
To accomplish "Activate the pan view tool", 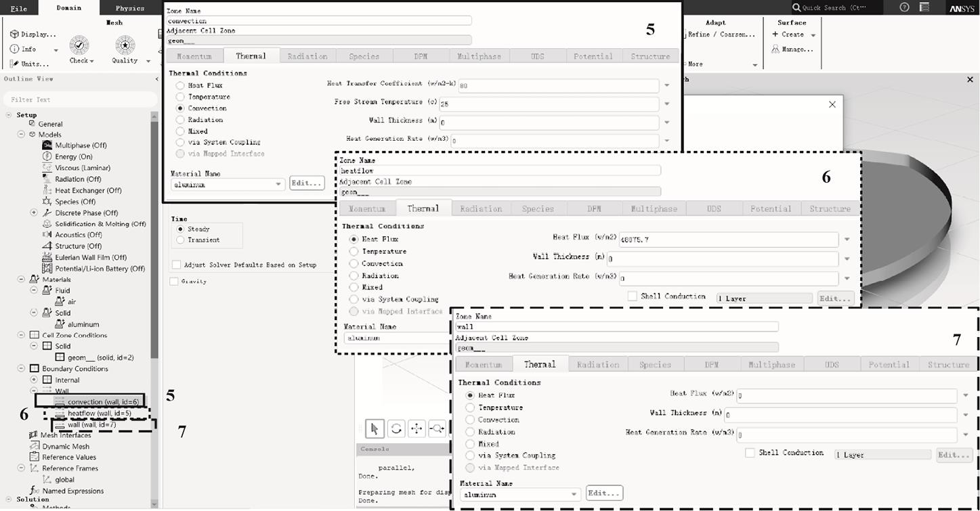I will tap(417, 428).
